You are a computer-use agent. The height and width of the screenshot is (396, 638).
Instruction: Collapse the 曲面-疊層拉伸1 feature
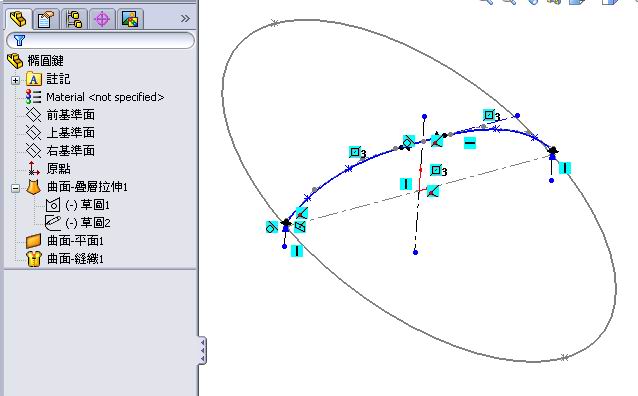coord(15,188)
